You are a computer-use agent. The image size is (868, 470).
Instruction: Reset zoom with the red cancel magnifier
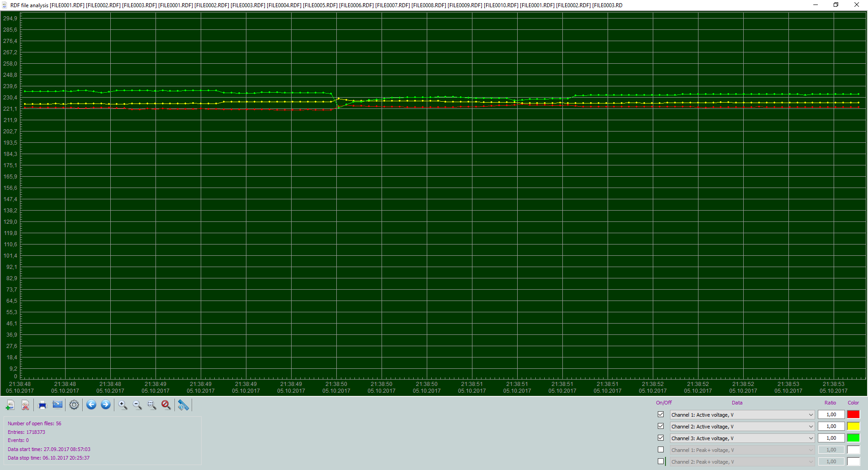(x=166, y=405)
